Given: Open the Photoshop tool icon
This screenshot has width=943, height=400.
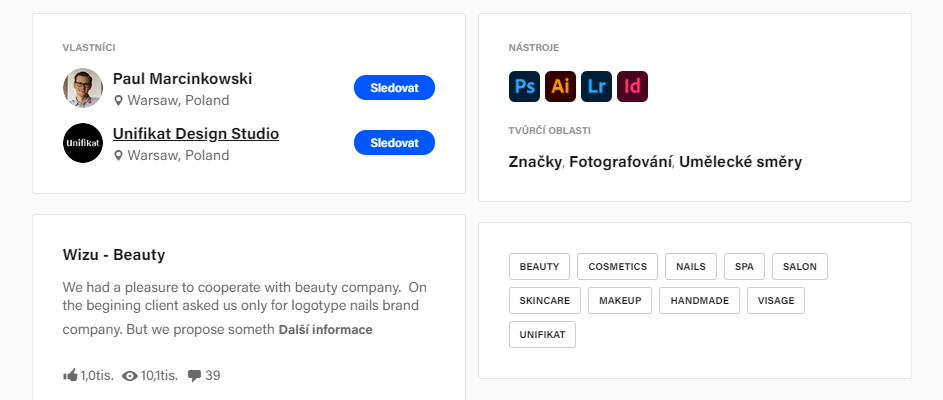Looking at the screenshot, I should coord(524,87).
